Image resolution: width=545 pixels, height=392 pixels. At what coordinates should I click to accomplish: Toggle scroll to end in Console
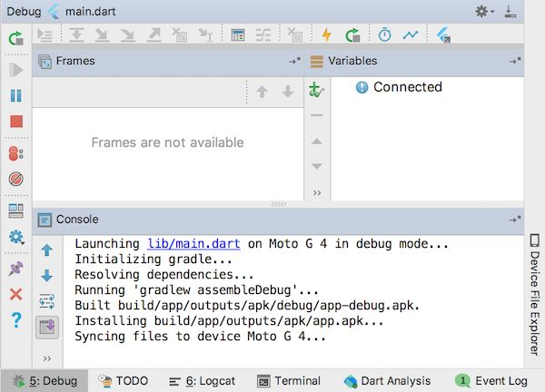click(x=47, y=327)
